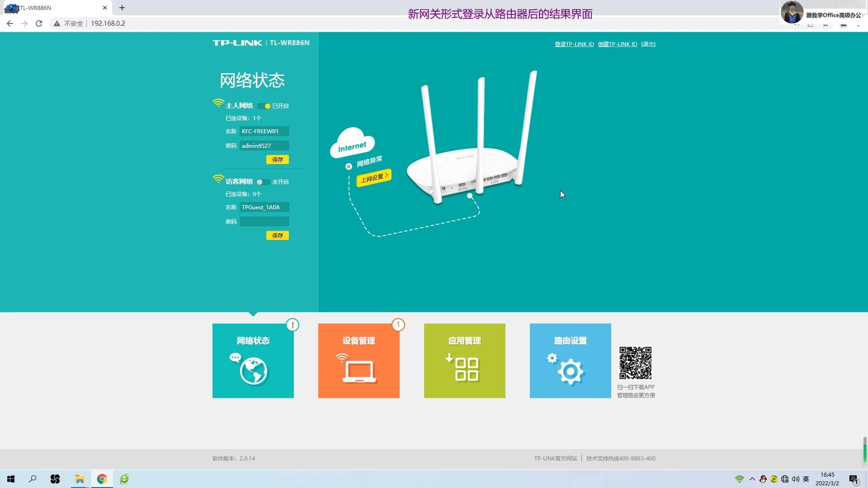This screenshot has height=488, width=868.
Task: Open Windows search from the taskbar
Action: click(32, 479)
